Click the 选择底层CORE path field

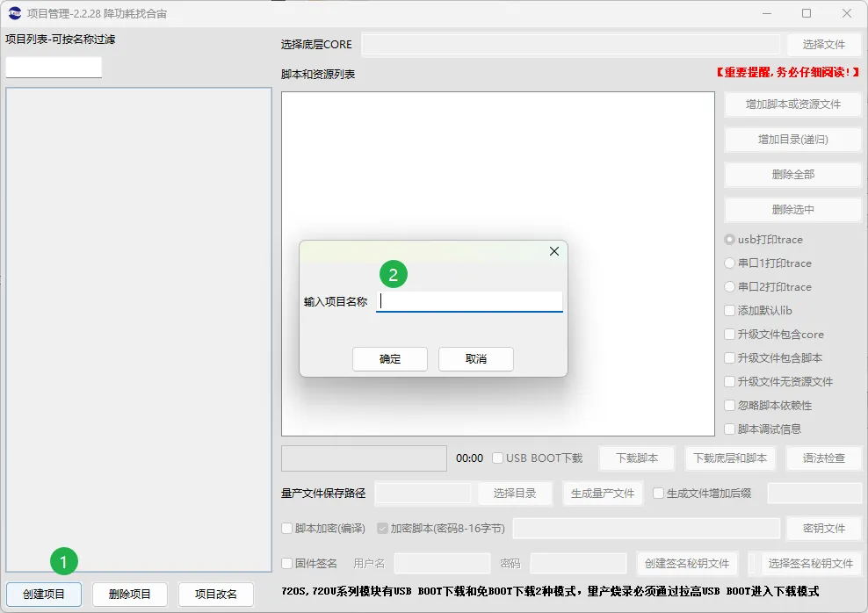(x=571, y=44)
